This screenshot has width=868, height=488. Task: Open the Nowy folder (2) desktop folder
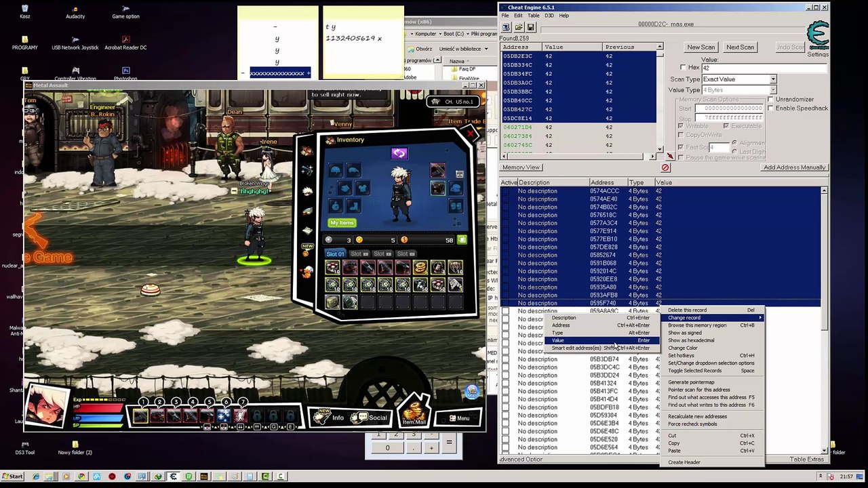pyautogui.click(x=75, y=447)
